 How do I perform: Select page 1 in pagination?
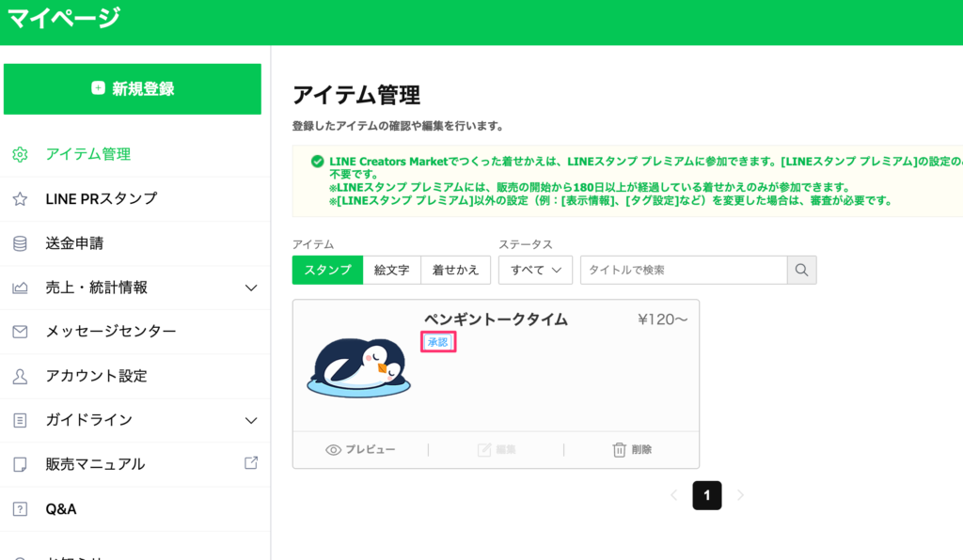coord(707,495)
